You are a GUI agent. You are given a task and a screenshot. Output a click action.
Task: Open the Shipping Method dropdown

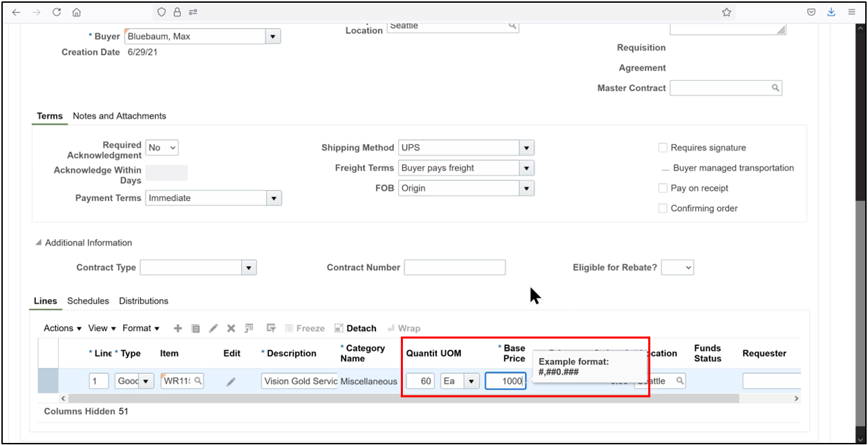pyautogui.click(x=526, y=147)
